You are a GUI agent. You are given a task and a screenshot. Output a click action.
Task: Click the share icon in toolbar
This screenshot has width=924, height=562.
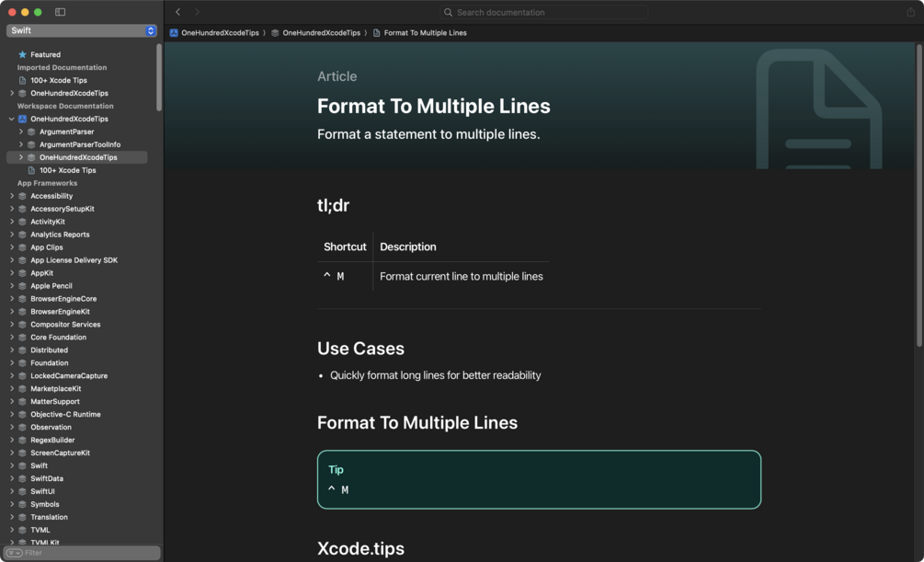(911, 12)
